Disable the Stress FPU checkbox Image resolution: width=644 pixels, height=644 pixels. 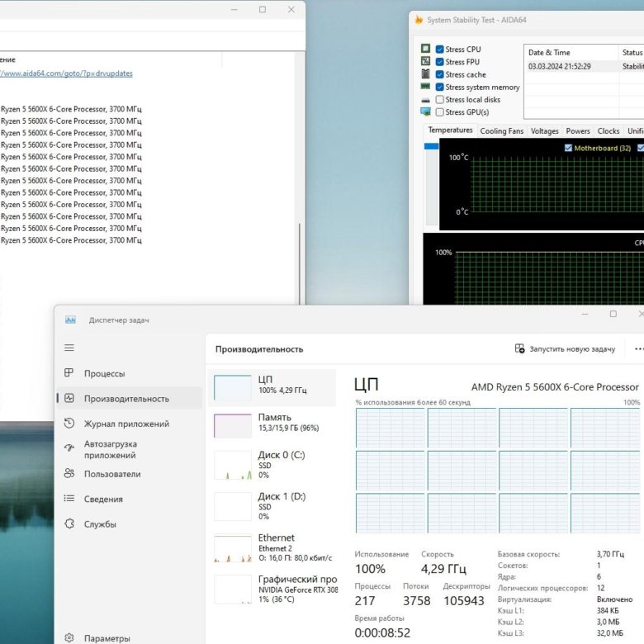[439, 62]
